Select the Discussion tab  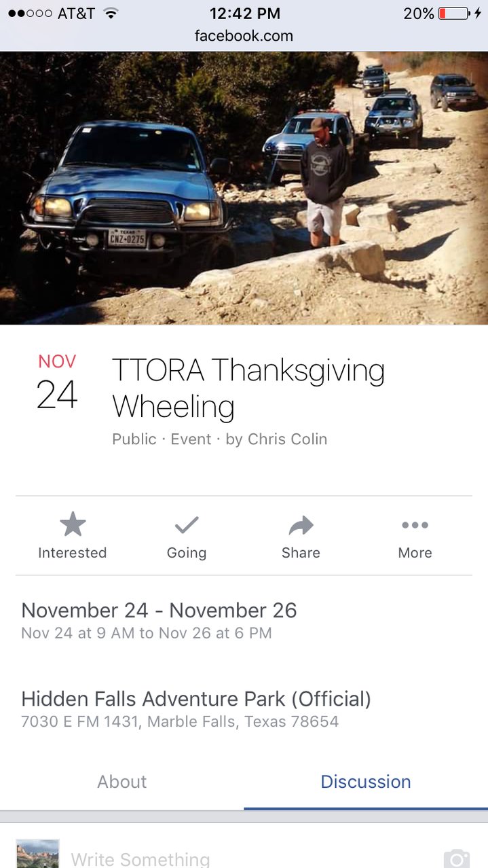click(x=366, y=782)
